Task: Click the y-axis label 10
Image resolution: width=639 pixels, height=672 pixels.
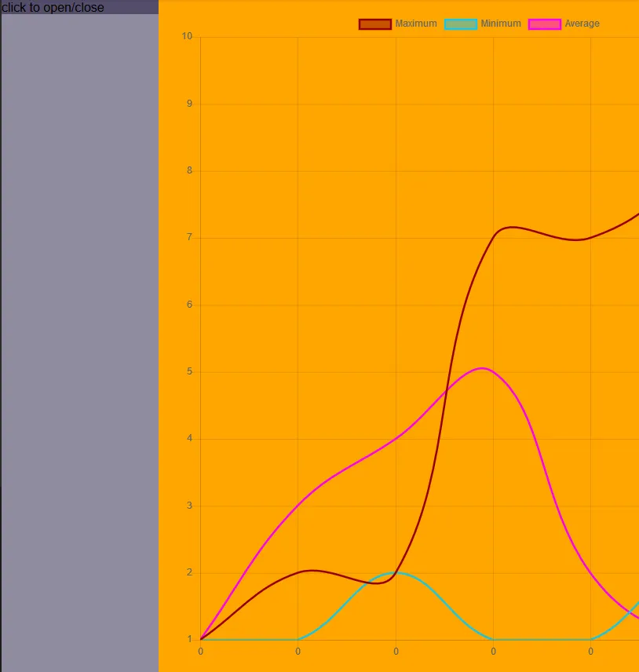Action: (x=187, y=36)
